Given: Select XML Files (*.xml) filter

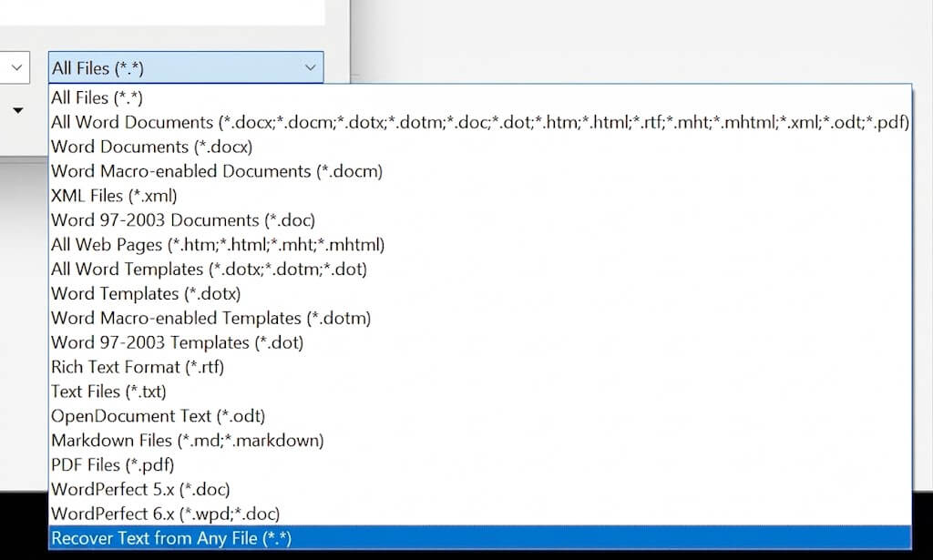Looking at the screenshot, I should [x=479, y=196].
